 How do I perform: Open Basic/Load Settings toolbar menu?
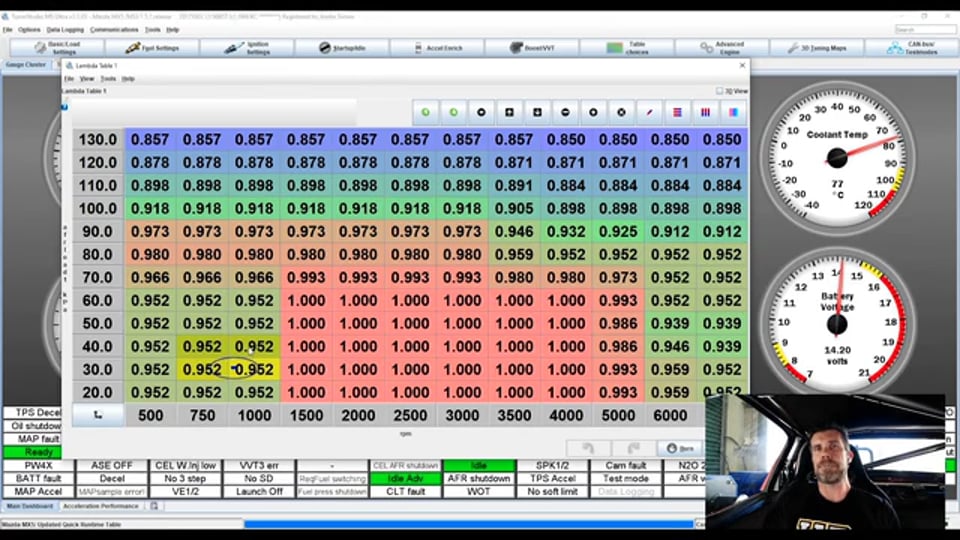[57, 48]
